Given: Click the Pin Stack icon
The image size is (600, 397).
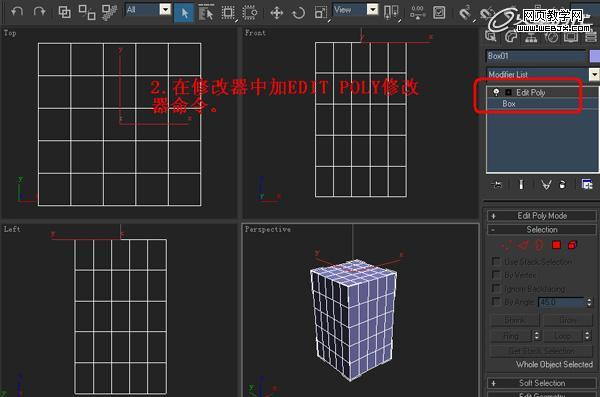Looking at the screenshot, I should click(497, 185).
